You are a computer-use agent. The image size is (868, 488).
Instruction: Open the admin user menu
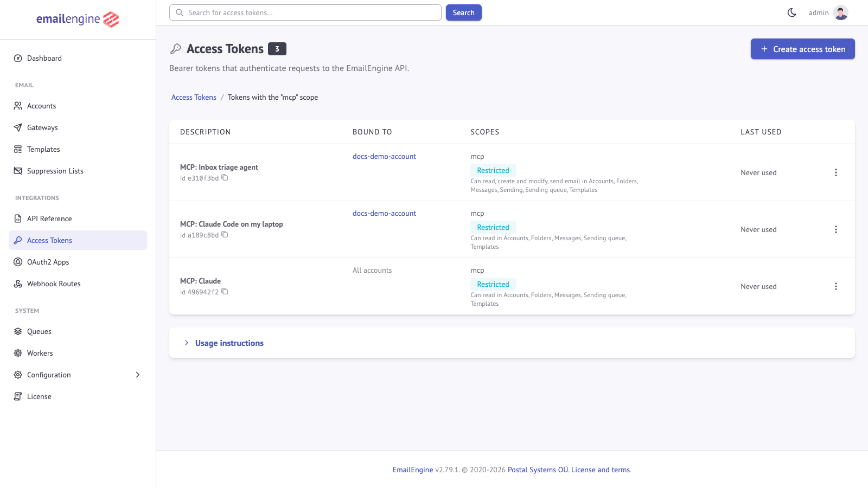(828, 12)
